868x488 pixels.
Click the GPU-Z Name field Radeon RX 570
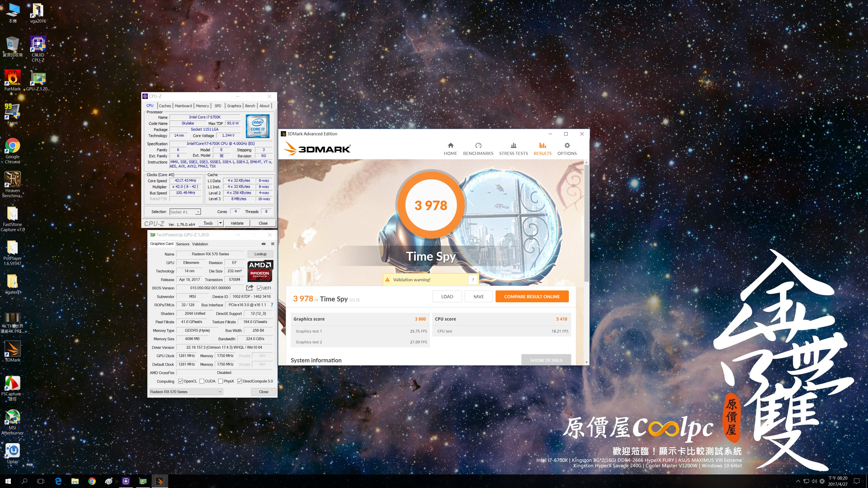(x=210, y=254)
